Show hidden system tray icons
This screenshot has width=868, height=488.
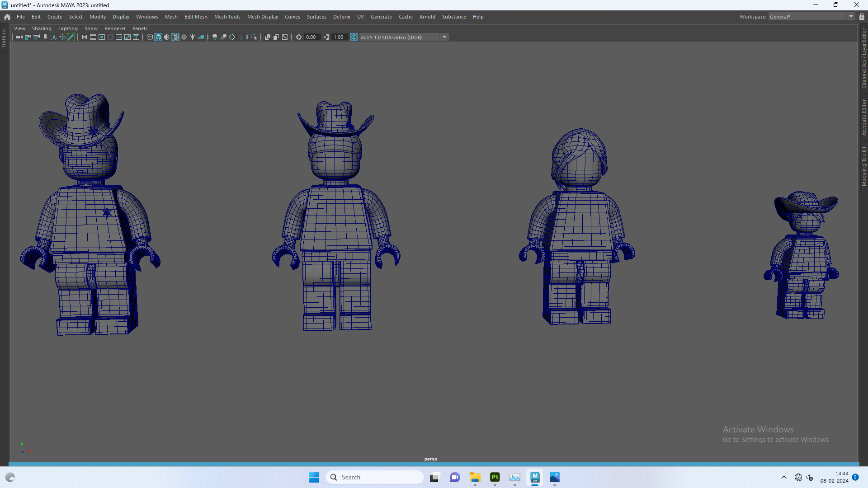click(784, 477)
